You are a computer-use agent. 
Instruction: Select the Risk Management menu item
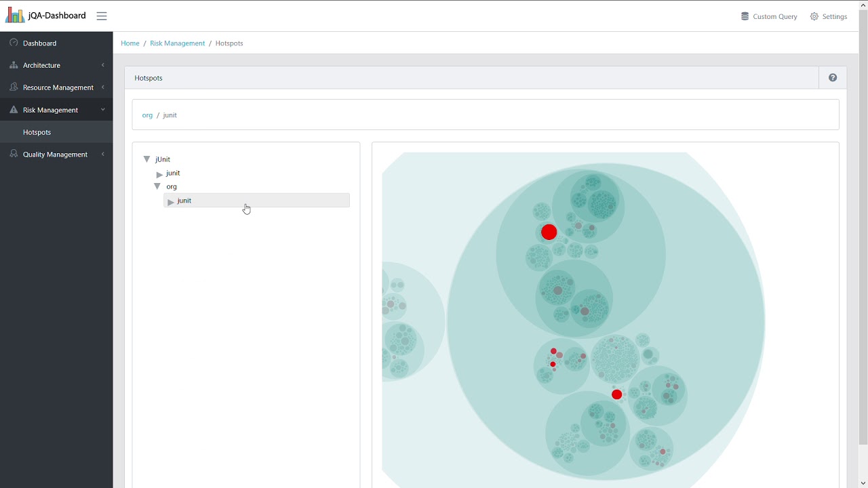(x=56, y=110)
